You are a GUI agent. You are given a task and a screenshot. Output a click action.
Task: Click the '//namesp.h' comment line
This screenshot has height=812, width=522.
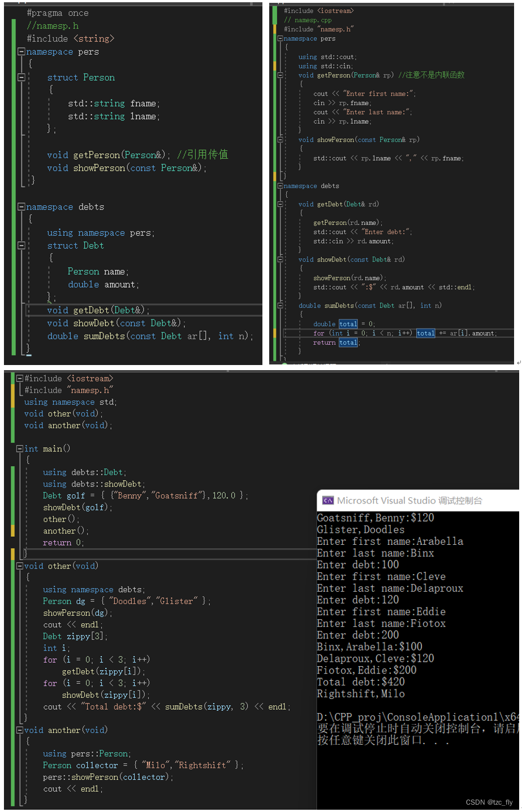pos(53,26)
